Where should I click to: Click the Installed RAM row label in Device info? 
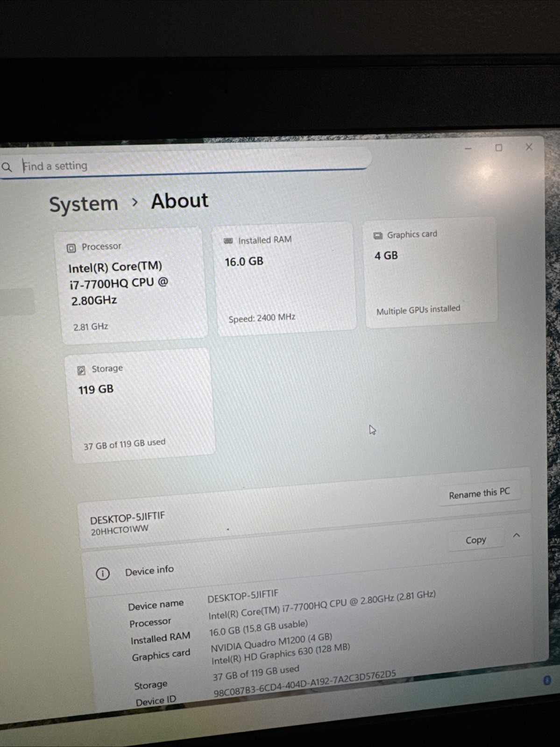[x=160, y=639]
